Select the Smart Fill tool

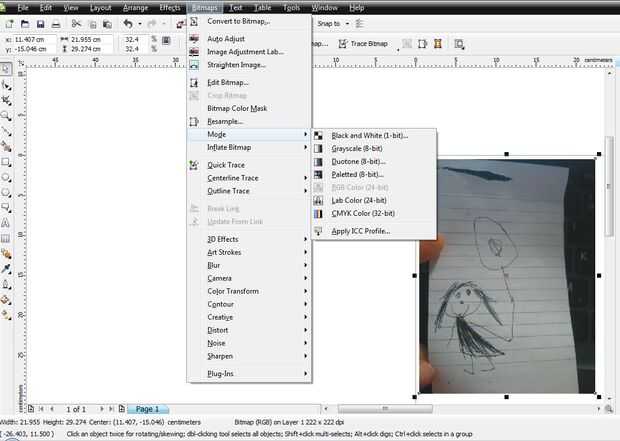tap(6, 146)
